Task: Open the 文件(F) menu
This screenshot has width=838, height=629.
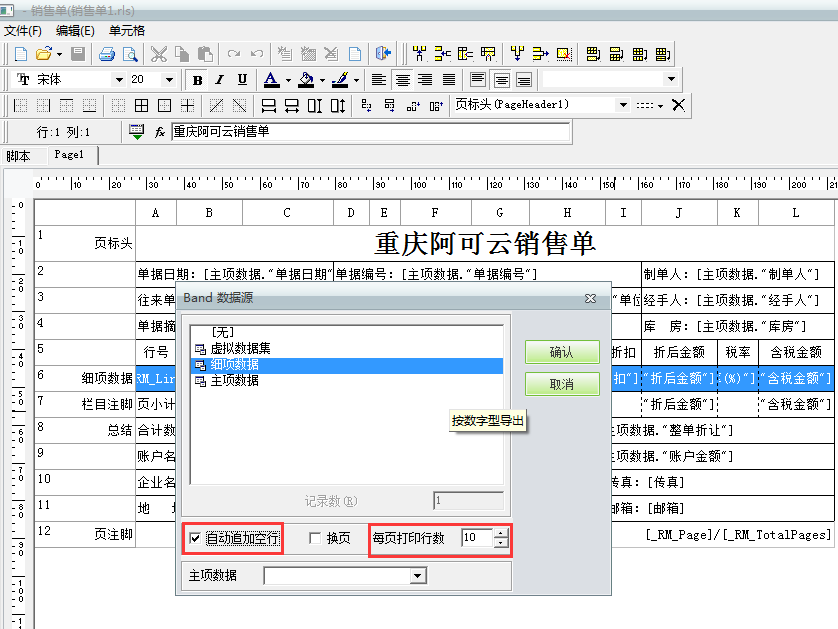Action: click(21, 30)
